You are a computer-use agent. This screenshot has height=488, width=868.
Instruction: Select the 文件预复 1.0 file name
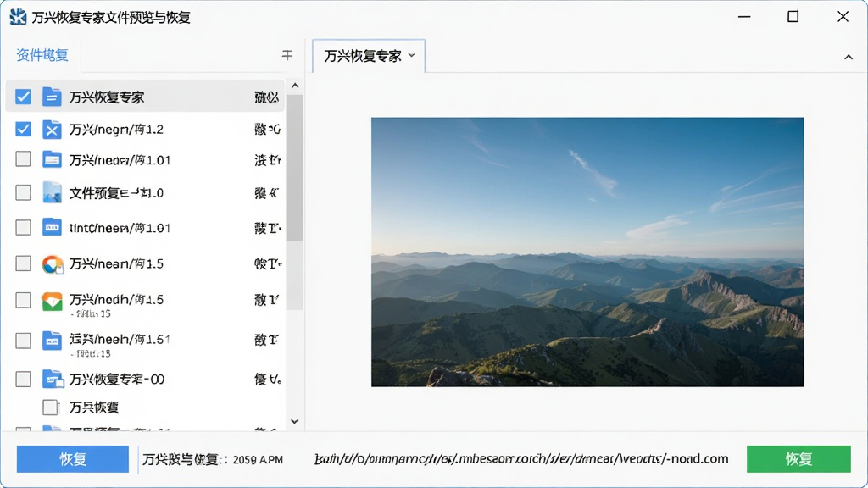pos(116,193)
